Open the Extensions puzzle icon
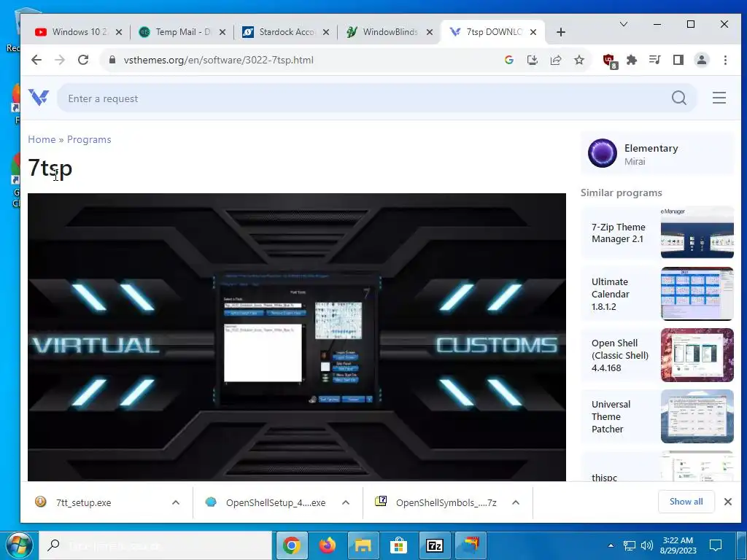Screen dimensions: 747x560 (632, 60)
